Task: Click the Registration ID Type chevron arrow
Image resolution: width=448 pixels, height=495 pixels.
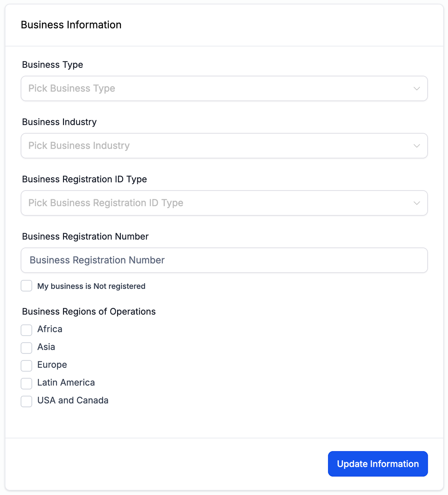Action: (x=416, y=203)
